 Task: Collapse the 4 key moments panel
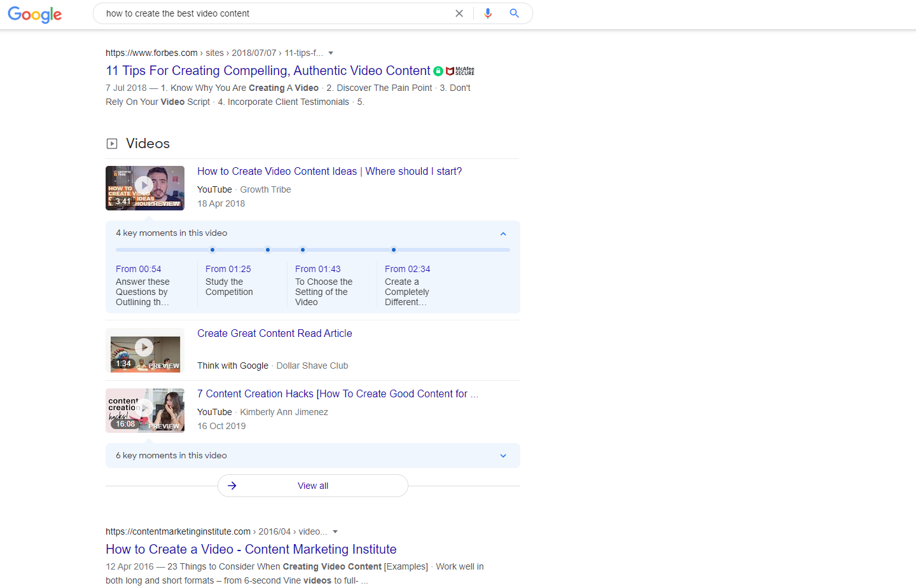point(503,233)
